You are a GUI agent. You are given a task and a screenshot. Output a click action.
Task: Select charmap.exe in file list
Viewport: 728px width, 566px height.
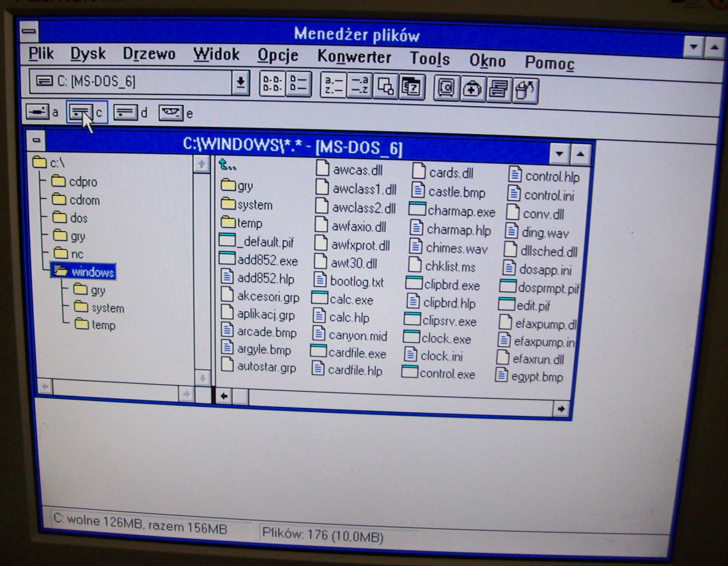click(x=452, y=211)
